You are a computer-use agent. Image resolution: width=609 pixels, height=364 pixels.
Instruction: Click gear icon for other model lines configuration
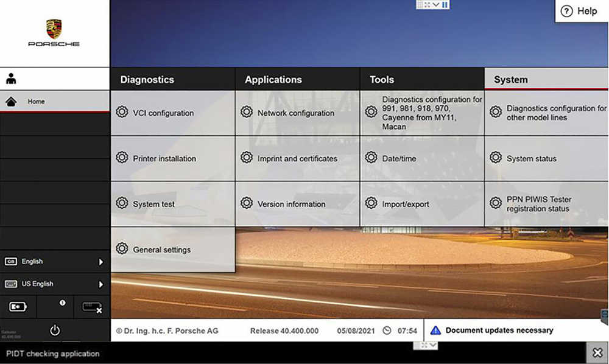496,112
